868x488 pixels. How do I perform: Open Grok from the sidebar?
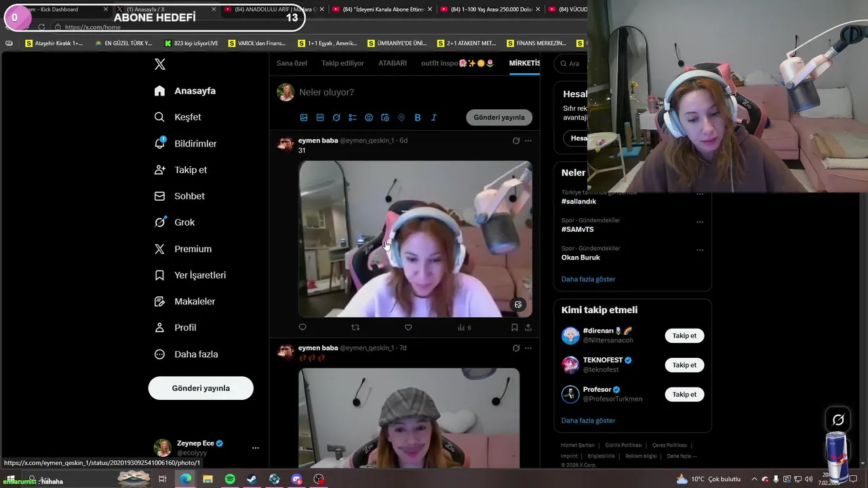pos(174,222)
